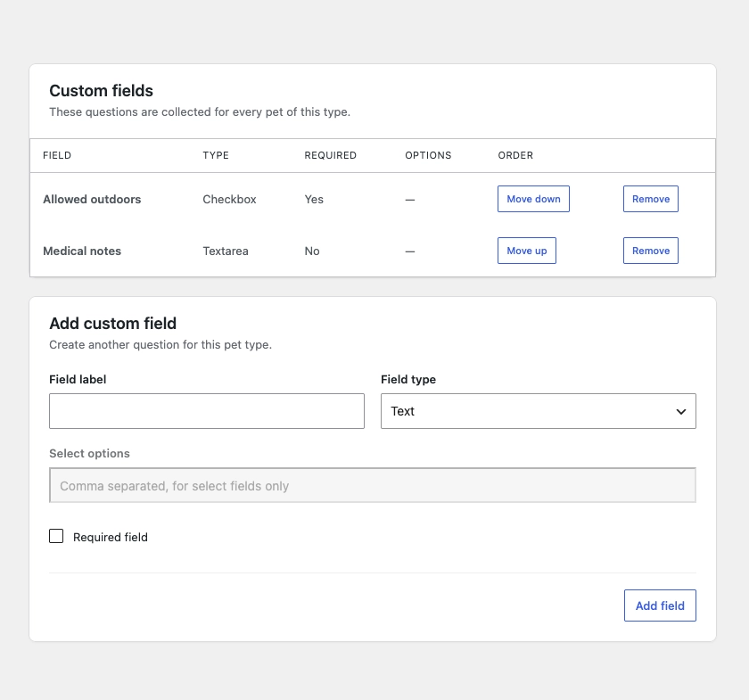Click the 'Yes' required value

(x=314, y=199)
